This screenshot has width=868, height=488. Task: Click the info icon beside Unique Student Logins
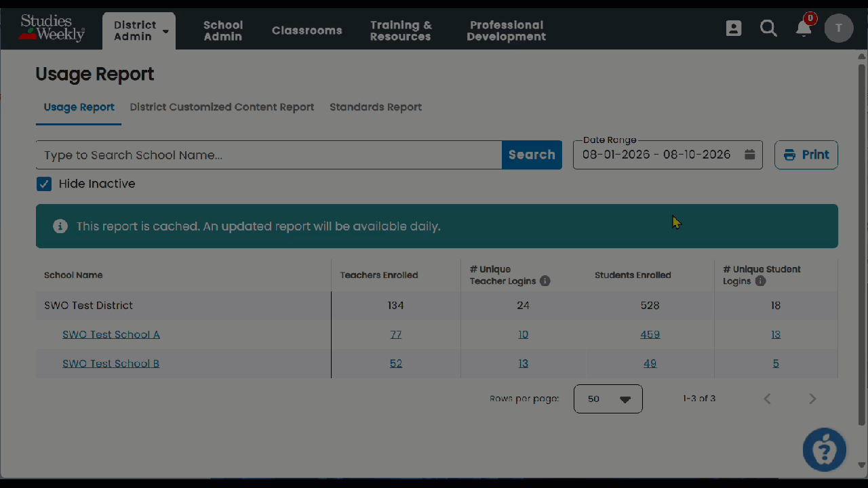(x=760, y=281)
